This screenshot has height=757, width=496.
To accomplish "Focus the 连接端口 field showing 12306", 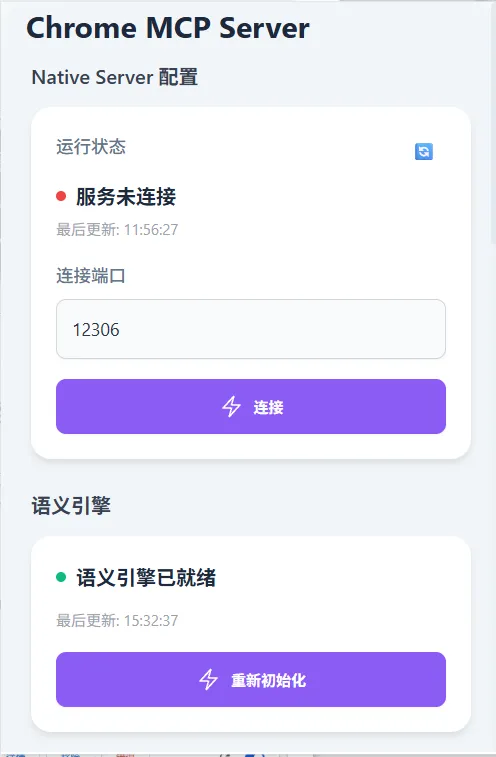I will coord(251,329).
